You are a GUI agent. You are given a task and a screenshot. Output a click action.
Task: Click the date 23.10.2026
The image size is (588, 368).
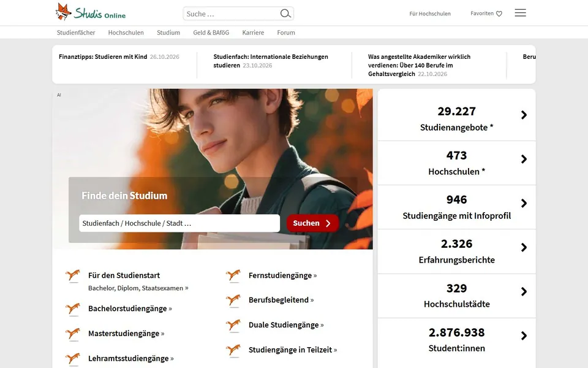tap(257, 66)
